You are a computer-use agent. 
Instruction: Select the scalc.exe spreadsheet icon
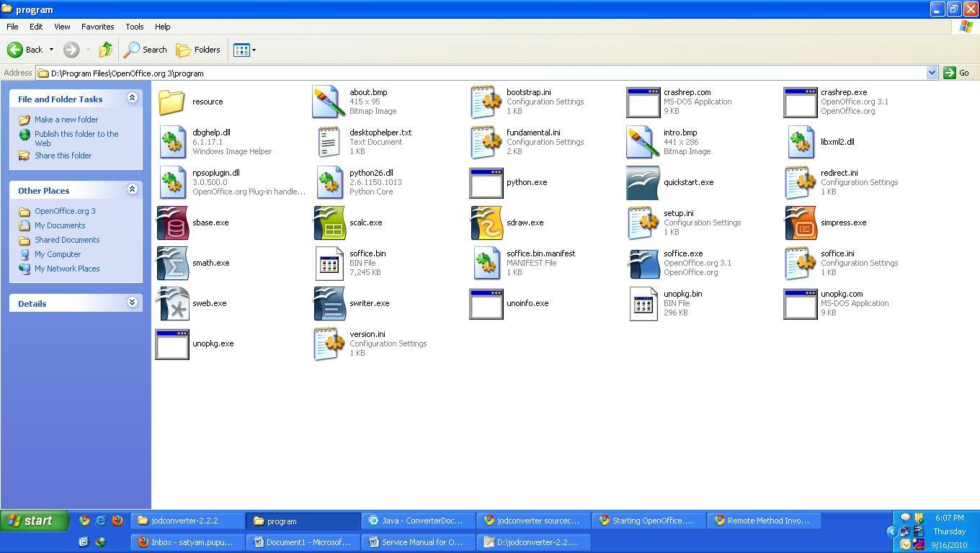point(329,223)
